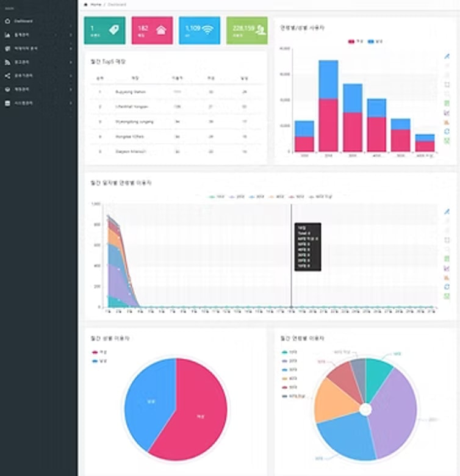Viewport: 460px width, 476px height.
Task: Click the database icon in sidebar
Action: 7,103
